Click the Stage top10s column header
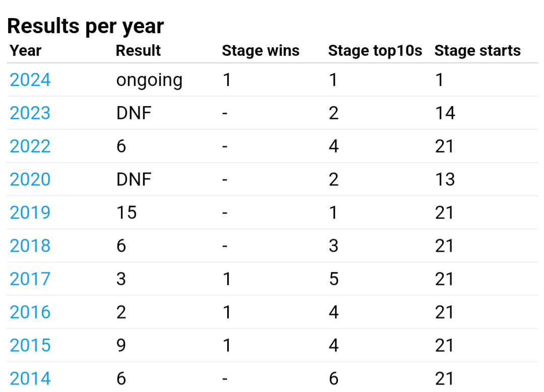 point(375,51)
